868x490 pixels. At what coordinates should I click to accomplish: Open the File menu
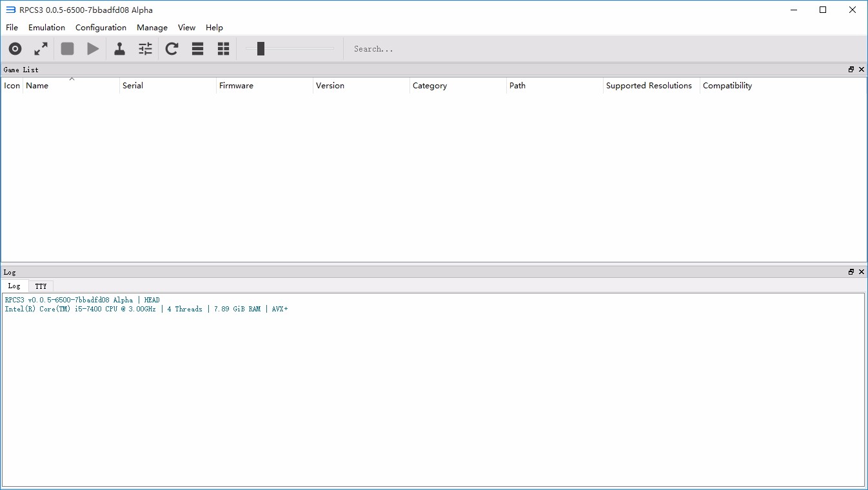tap(12, 28)
